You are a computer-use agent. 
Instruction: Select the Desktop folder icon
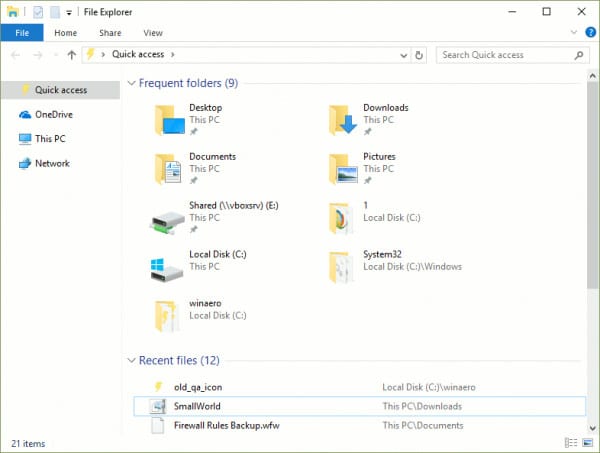(170, 120)
